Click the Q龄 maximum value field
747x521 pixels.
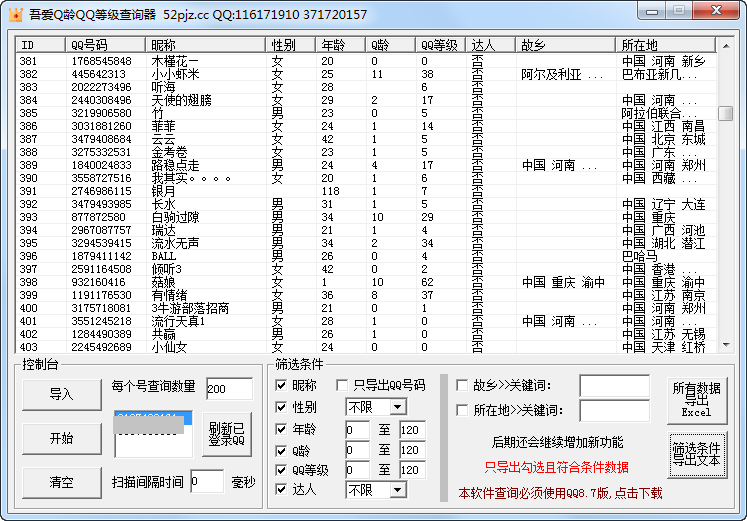(x=413, y=450)
